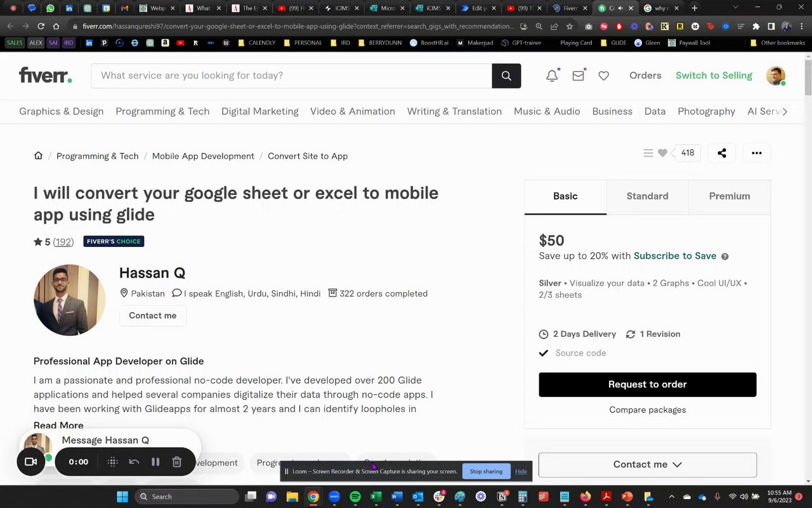
Task: Open Music & Audio category menu
Action: pos(547,111)
